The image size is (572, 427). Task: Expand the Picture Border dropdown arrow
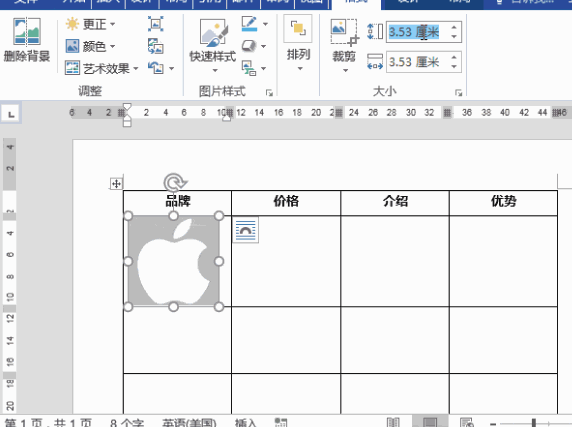pos(266,24)
